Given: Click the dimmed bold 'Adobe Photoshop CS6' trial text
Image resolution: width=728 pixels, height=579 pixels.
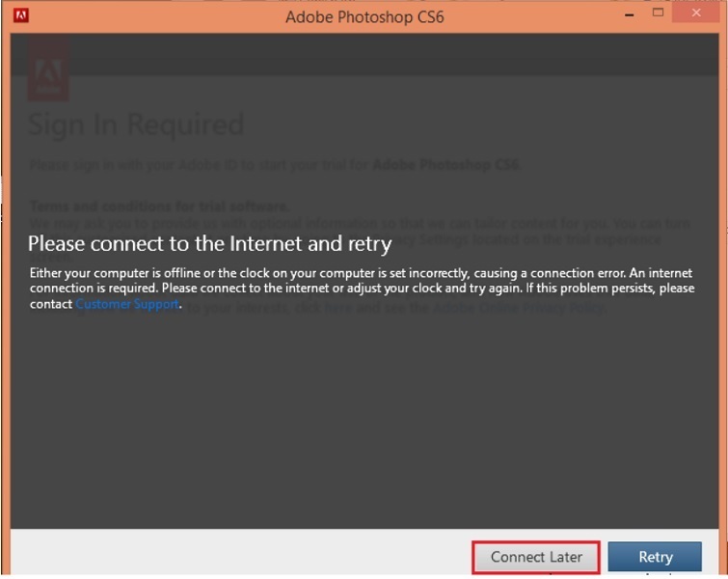Looking at the screenshot, I should pos(445,165).
